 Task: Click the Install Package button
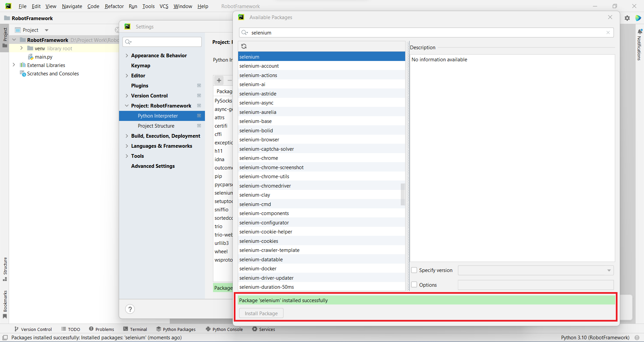[261, 314]
